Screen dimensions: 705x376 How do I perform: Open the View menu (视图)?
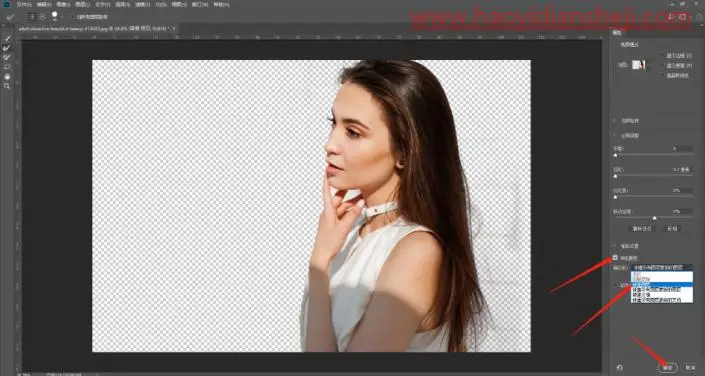[x=179, y=5]
